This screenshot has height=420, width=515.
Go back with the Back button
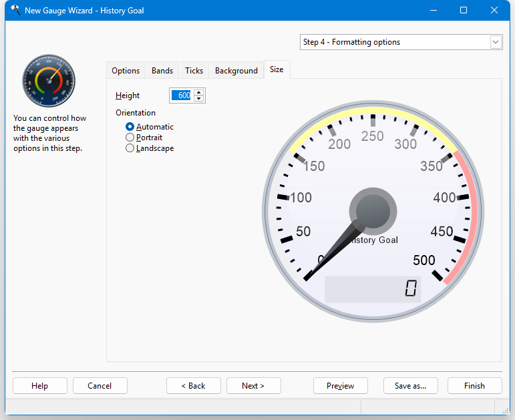point(193,386)
